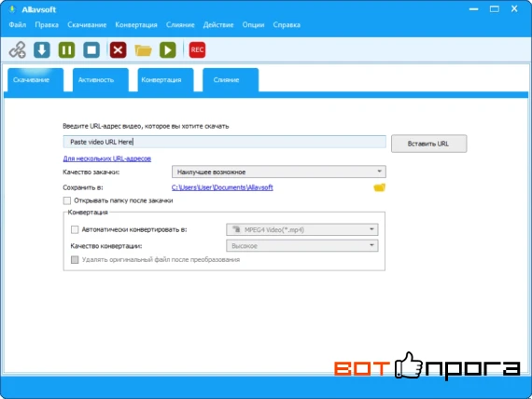Open the 'Для нескольких URL-адресов' link
The width and height of the screenshot is (532, 399).
pos(107,158)
